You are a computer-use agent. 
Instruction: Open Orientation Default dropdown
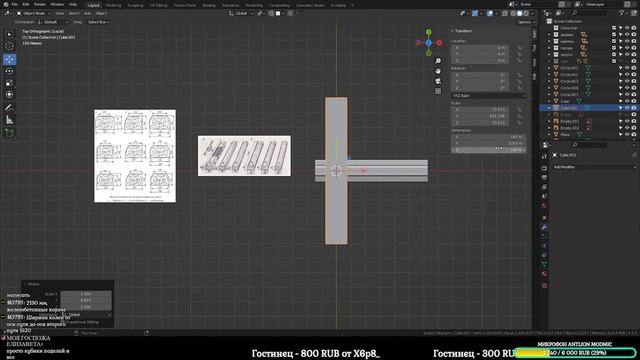53,22
